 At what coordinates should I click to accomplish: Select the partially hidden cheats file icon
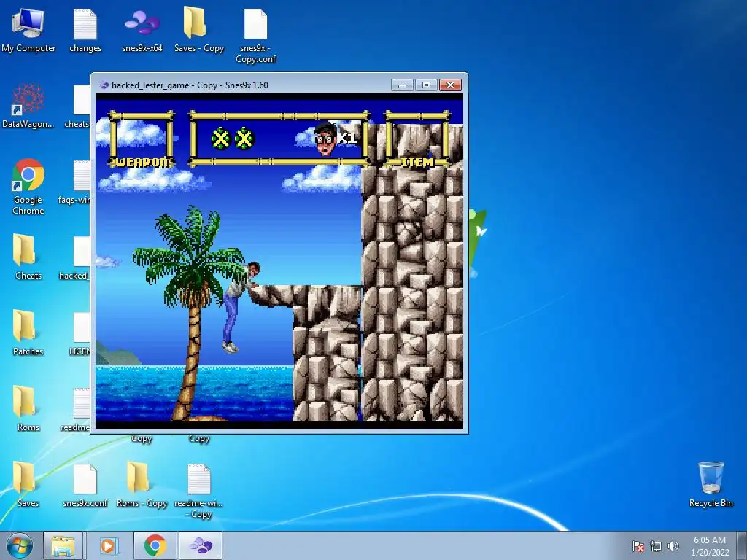pos(80,106)
